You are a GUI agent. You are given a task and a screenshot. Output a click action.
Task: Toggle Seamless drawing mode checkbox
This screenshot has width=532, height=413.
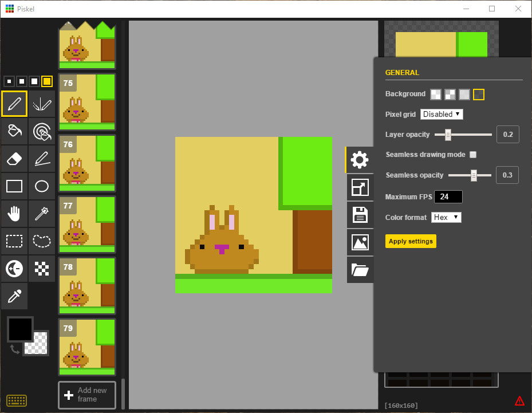click(x=473, y=155)
